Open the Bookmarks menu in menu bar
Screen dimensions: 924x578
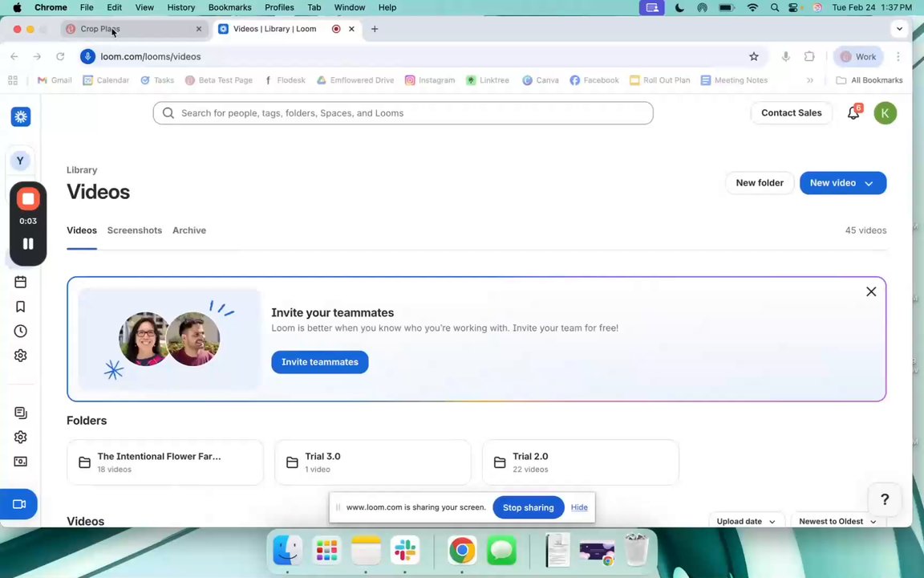click(x=230, y=8)
